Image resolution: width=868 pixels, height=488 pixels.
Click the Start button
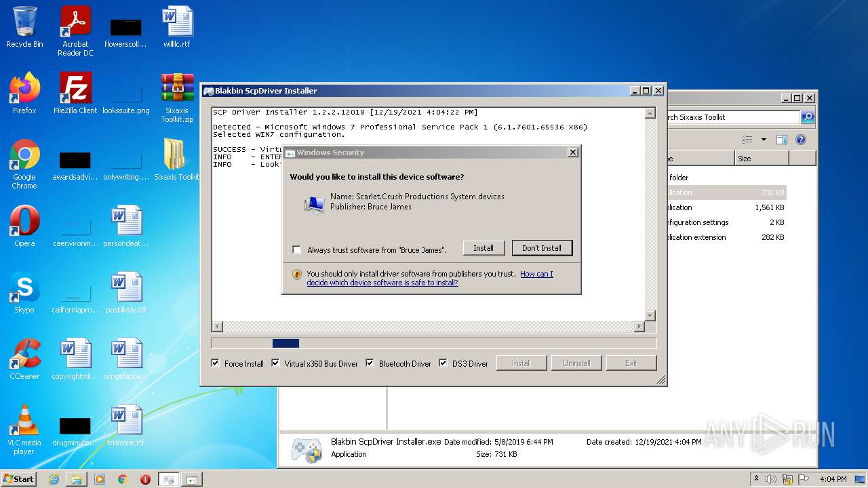(x=18, y=479)
